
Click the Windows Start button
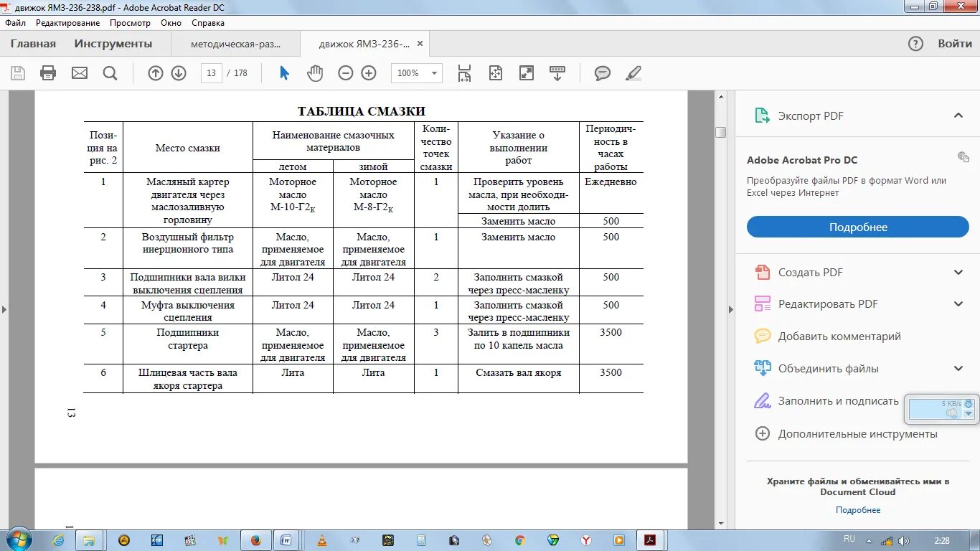pos(19,540)
